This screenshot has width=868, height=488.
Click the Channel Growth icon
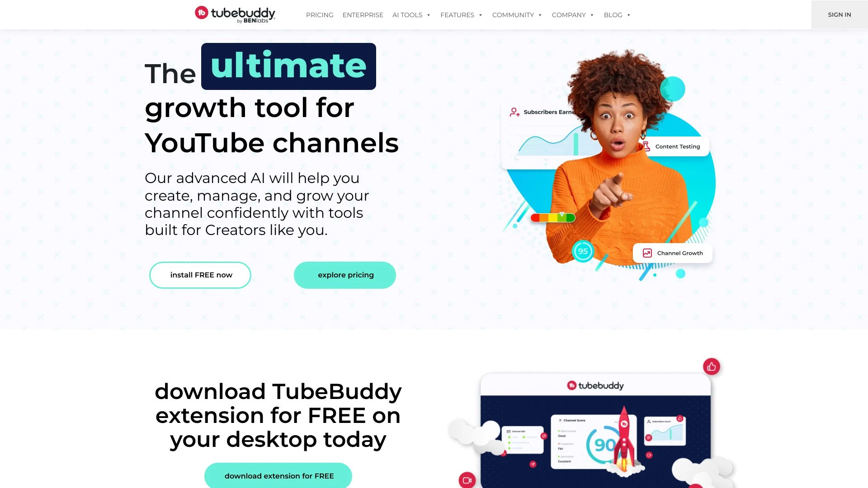pos(647,253)
